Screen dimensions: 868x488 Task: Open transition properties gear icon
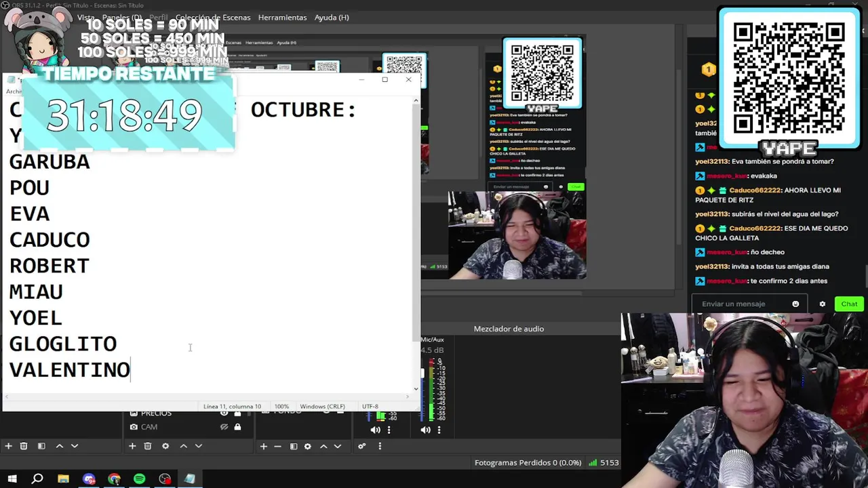coord(308,446)
